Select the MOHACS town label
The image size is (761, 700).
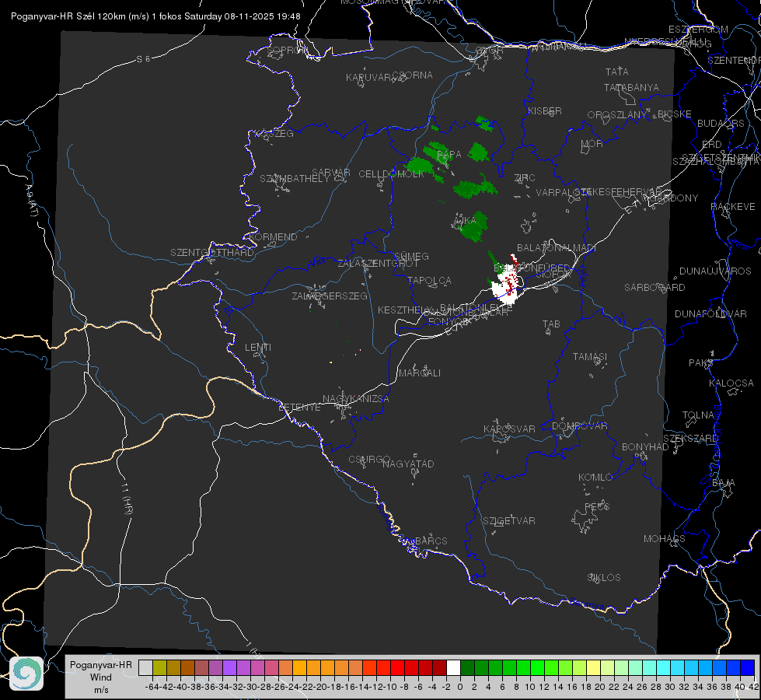[664, 539]
